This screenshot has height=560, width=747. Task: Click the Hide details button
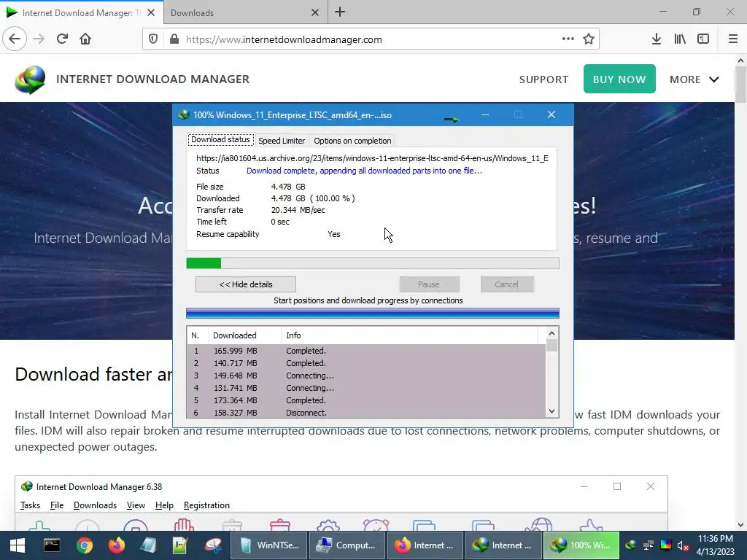point(245,284)
